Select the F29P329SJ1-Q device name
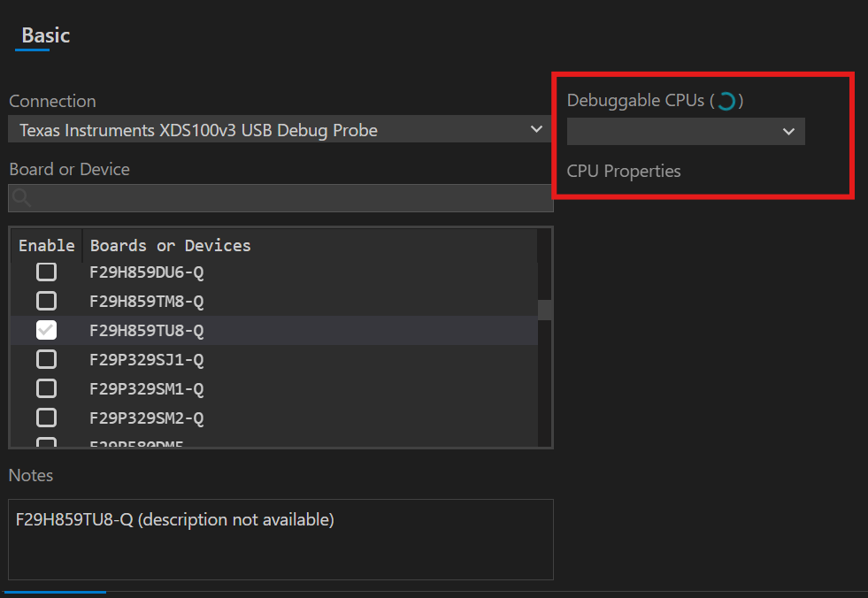The width and height of the screenshot is (868, 598). pos(147,360)
